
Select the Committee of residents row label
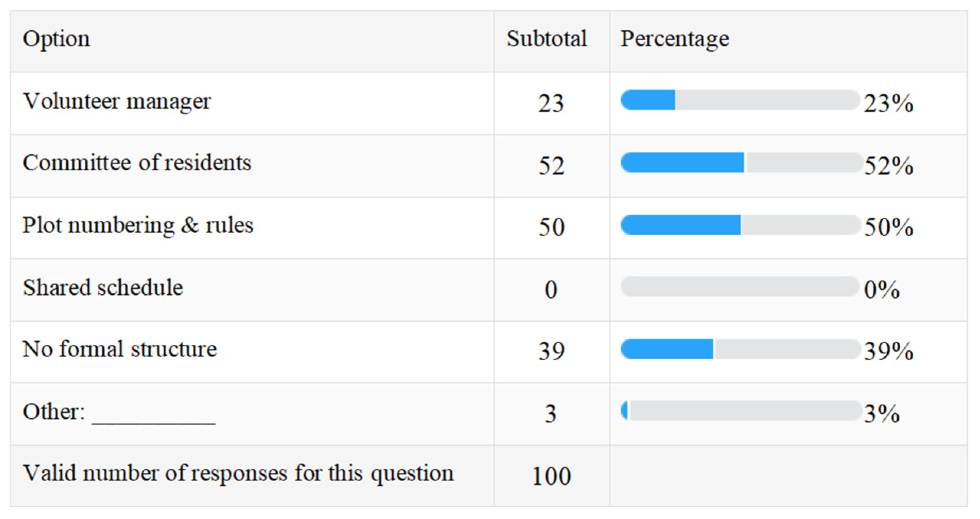(137, 163)
